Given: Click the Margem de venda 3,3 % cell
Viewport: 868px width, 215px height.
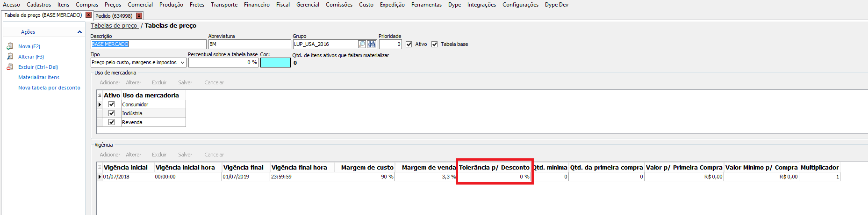Looking at the screenshot, I should [x=426, y=177].
